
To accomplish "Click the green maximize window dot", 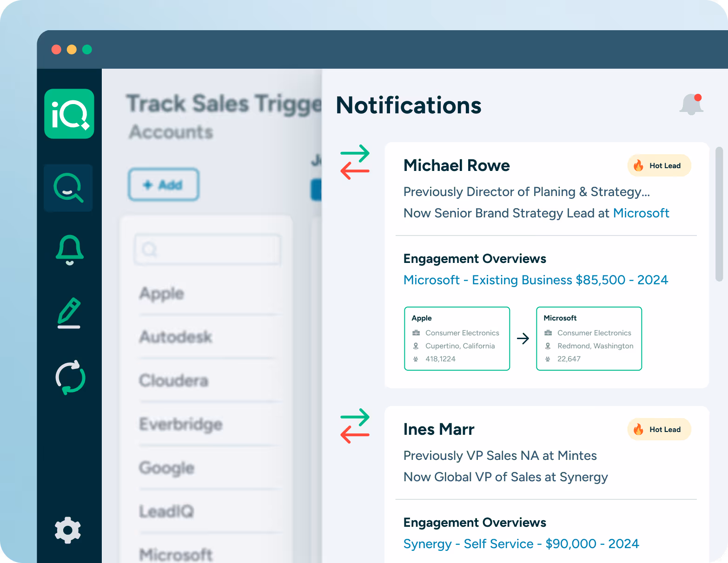I will (87, 49).
